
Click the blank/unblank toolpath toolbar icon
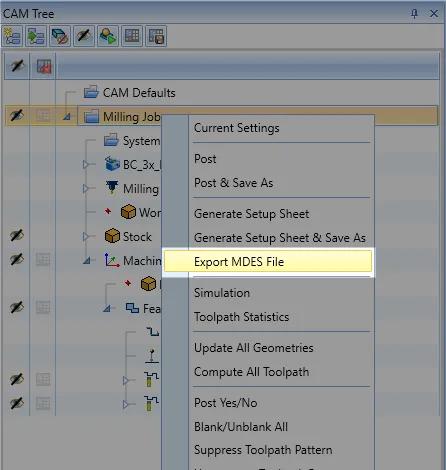pyautogui.click(x=84, y=36)
